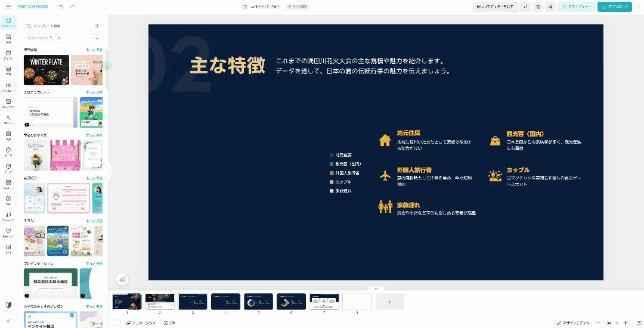Select the Templates sidebar tab
This screenshot has width=644, height=328.
click(x=8, y=23)
